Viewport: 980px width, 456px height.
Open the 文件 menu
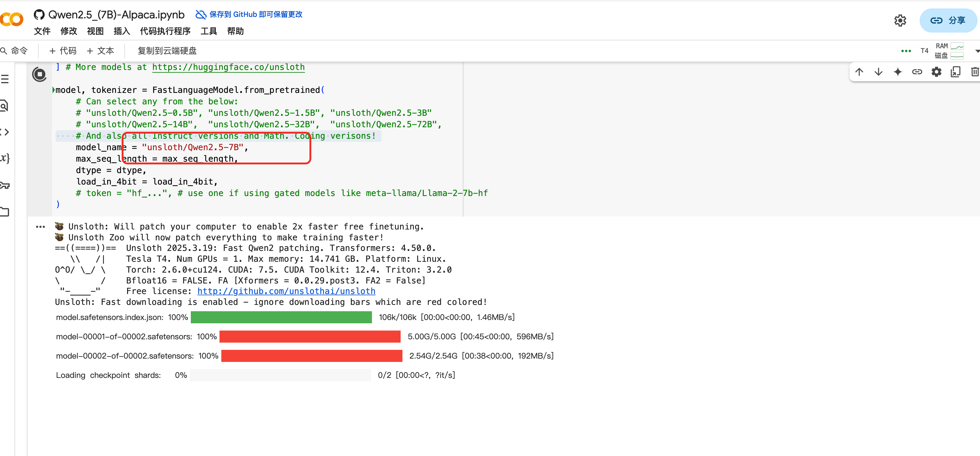pos(42,31)
